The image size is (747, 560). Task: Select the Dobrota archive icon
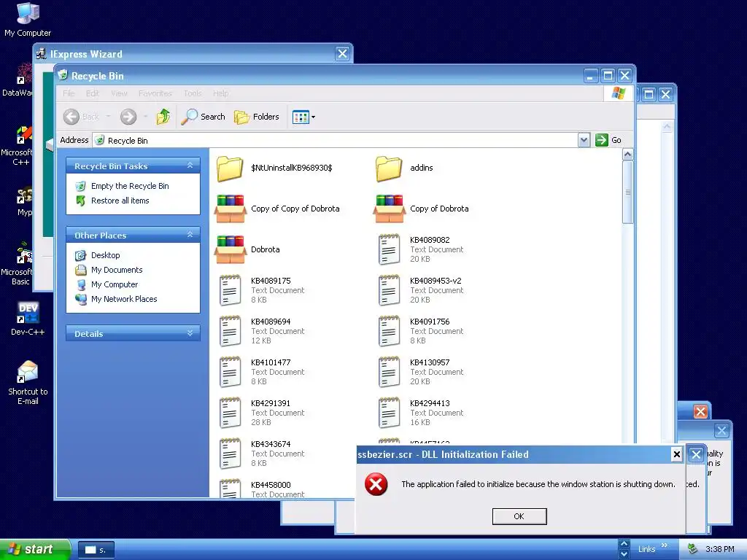(x=230, y=249)
